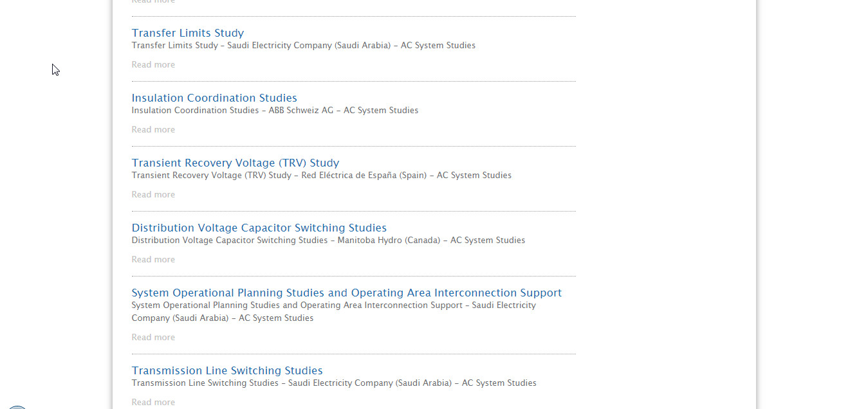
Task: Click the Transmission Line Switching description text
Action: (x=334, y=383)
